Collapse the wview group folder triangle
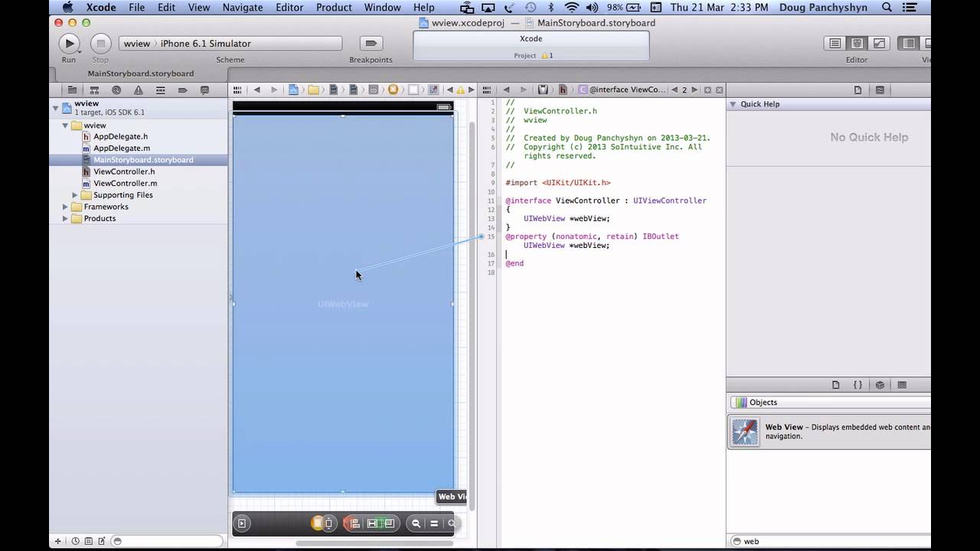The image size is (980, 551). [66, 125]
